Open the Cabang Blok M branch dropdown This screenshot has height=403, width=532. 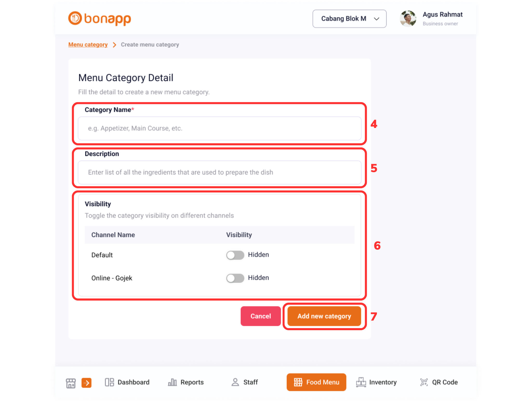coord(349,19)
